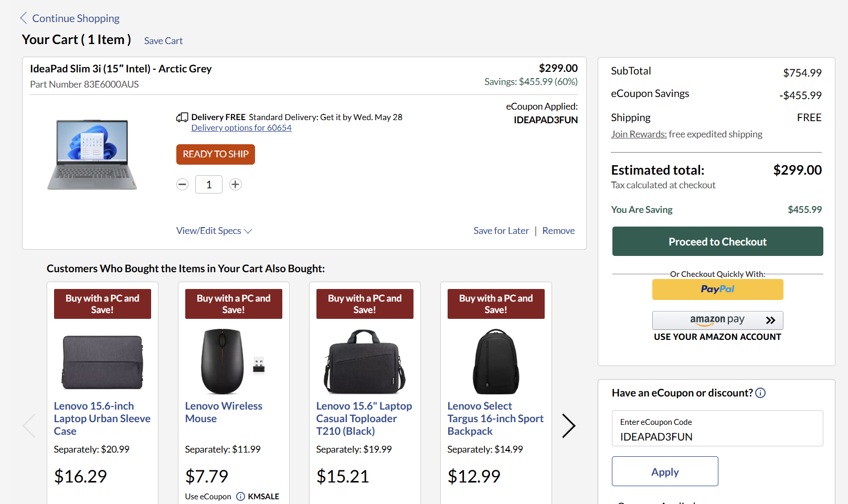This screenshot has width=848, height=504.
Task: Open the IdeaPad laptop thumbnail
Action: (92, 155)
